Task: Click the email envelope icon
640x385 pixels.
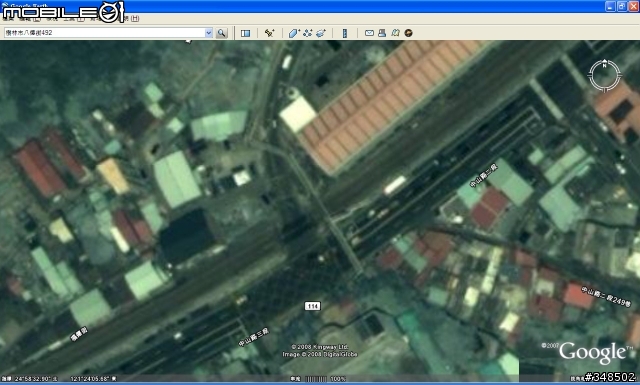Action: (x=369, y=33)
